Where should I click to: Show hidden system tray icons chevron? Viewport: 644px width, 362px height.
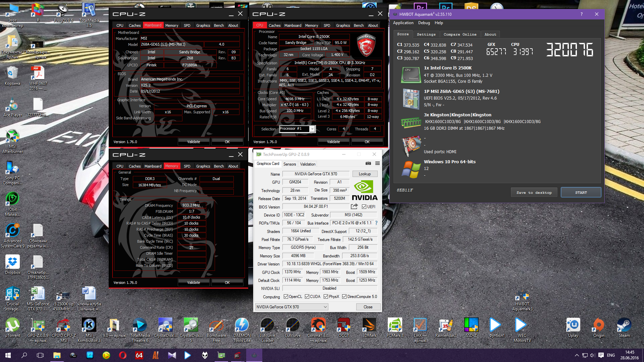coord(577,355)
